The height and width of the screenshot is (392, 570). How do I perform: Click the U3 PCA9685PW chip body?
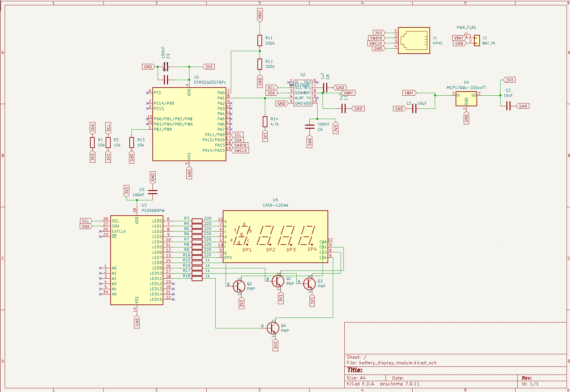(x=137, y=260)
